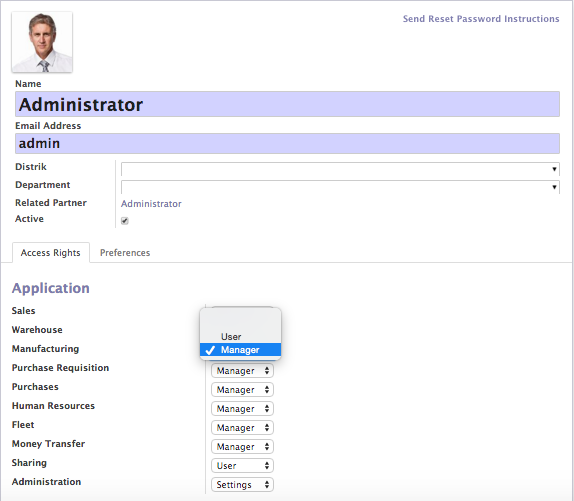
Task: Click Send Reset Password Instructions link
Action: tap(481, 19)
